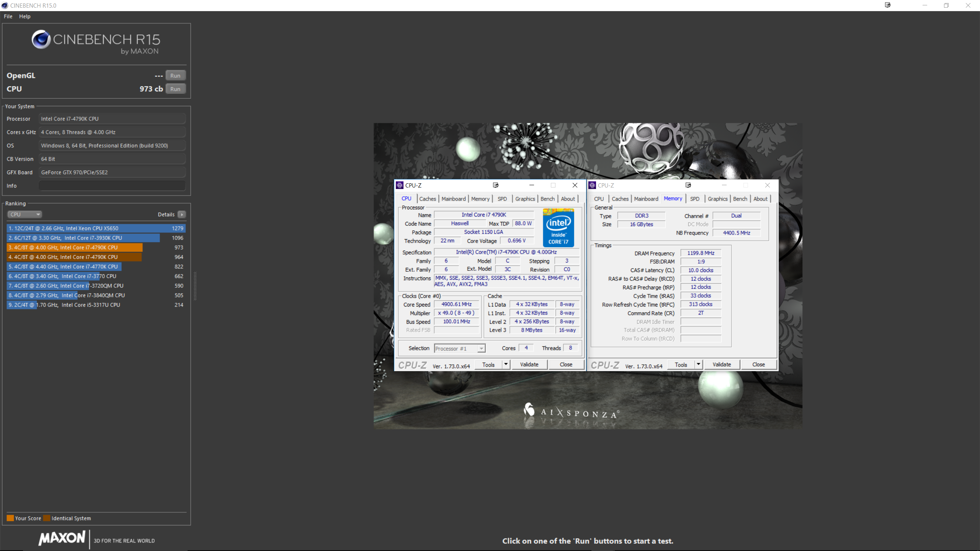Click screenshot icon in right CPU-Z title bar

[x=688, y=185]
